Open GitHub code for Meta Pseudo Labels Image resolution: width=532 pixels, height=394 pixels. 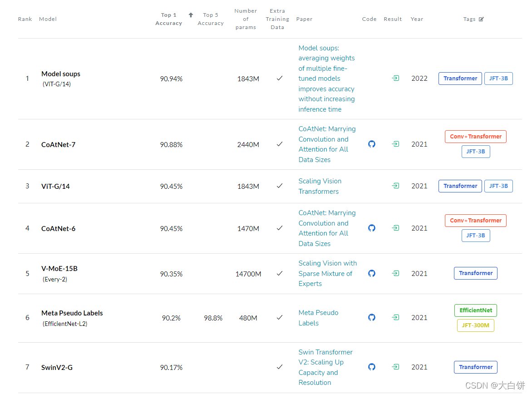pyautogui.click(x=372, y=317)
